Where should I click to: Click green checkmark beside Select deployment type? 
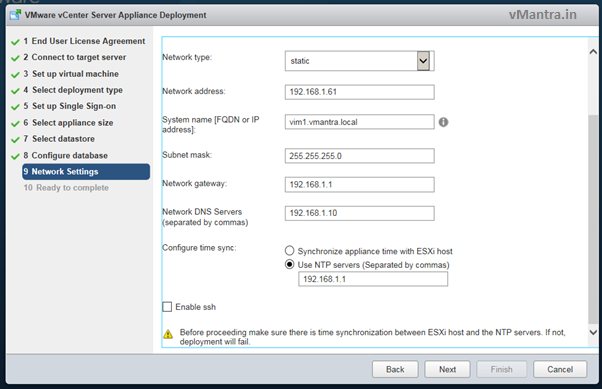pos(15,91)
